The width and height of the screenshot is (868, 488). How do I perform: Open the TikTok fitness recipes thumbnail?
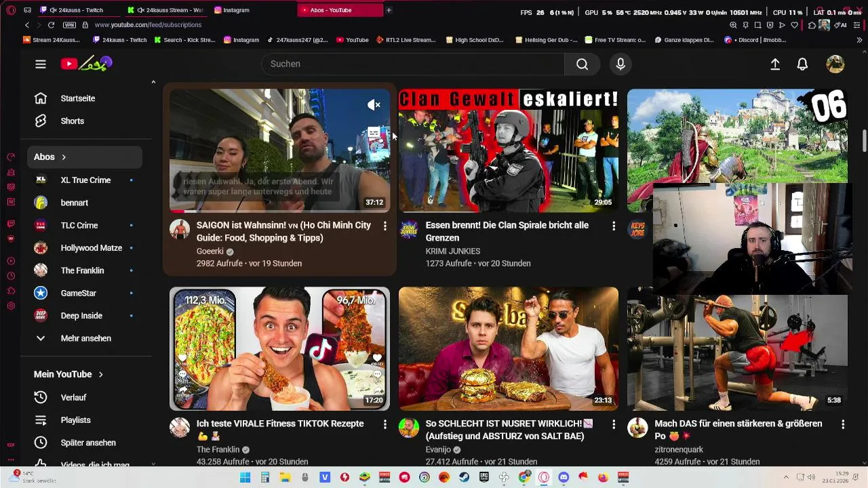(279, 348)
